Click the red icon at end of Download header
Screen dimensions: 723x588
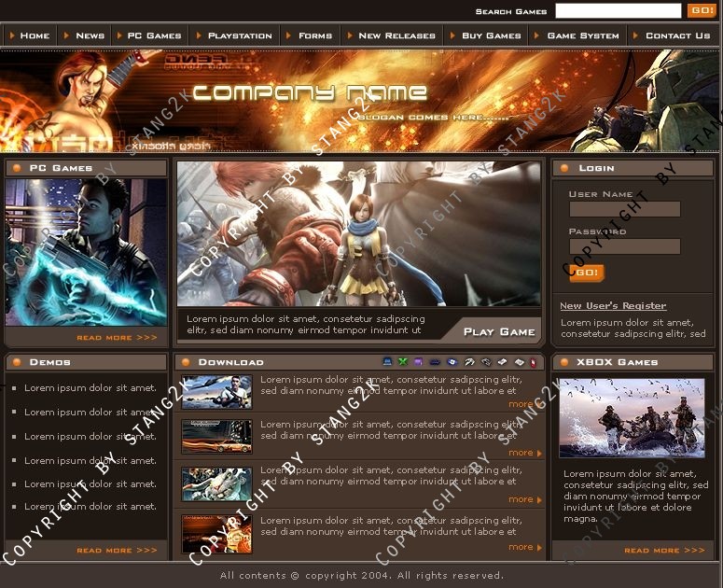(533, 362)
